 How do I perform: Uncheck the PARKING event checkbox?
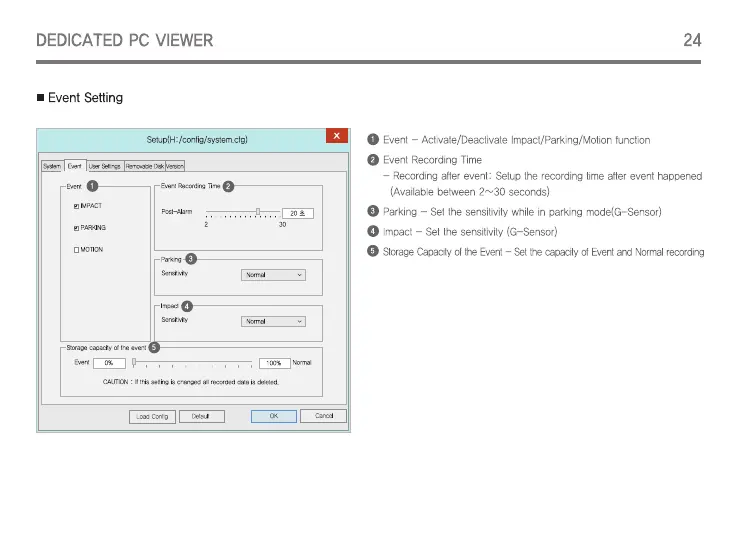76,228
